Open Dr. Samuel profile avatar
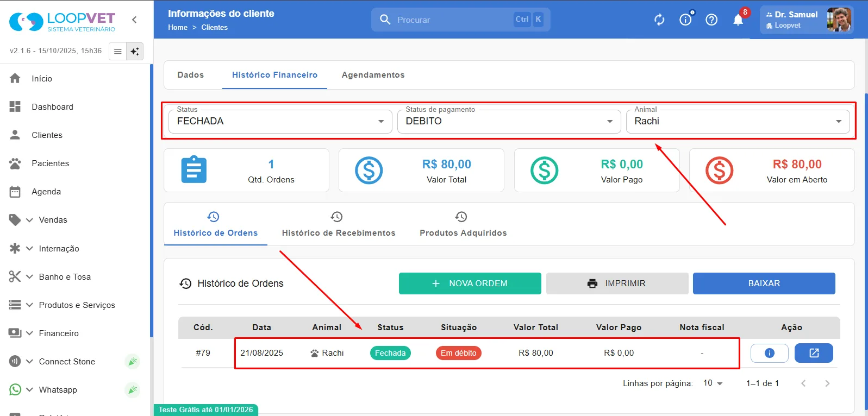Screen dimensions: 868x416 coord(839,20)
